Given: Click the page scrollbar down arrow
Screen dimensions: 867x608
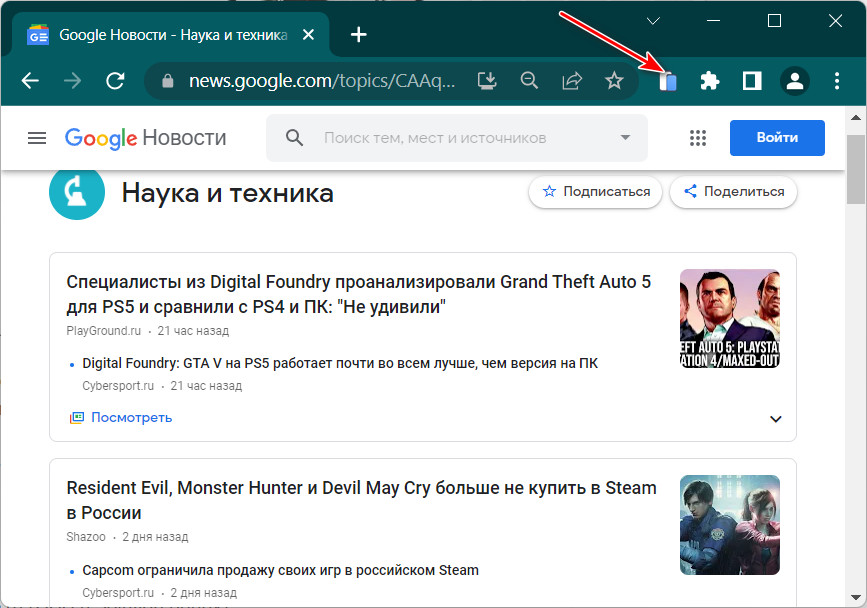Looking at the screenshot, I should click(856, 597).
